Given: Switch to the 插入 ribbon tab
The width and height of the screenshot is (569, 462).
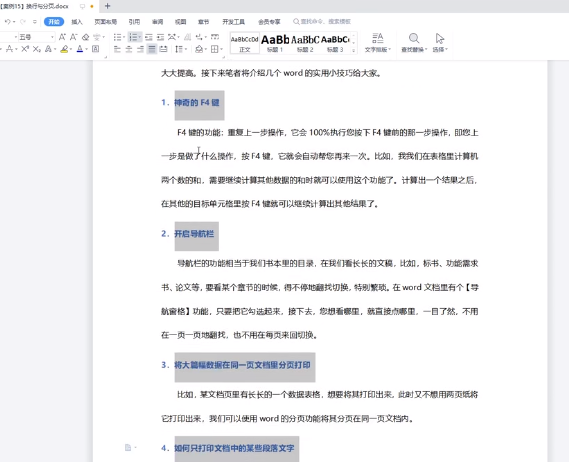Looking at the screenshot, I should pos(77,22).
